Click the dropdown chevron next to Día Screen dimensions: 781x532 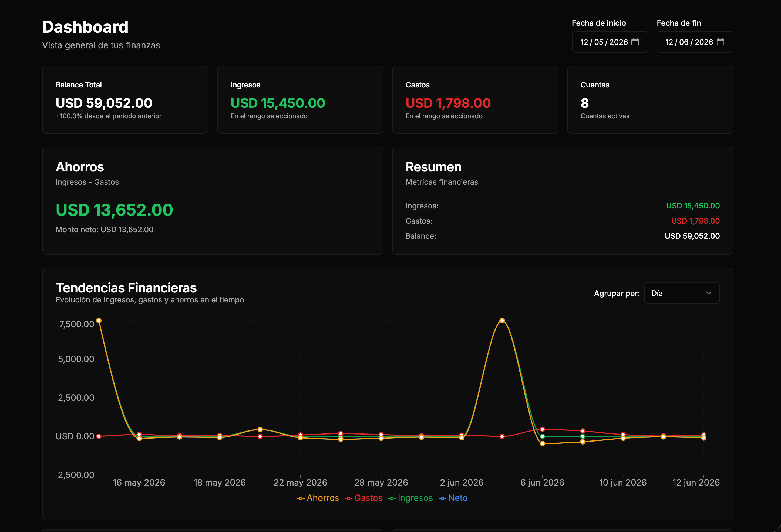click(709, 293)
